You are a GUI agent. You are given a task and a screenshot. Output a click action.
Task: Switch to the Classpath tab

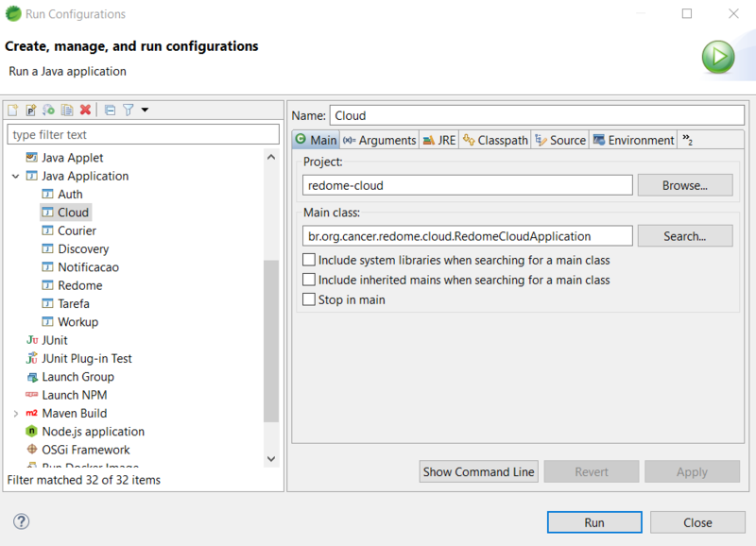495,140
